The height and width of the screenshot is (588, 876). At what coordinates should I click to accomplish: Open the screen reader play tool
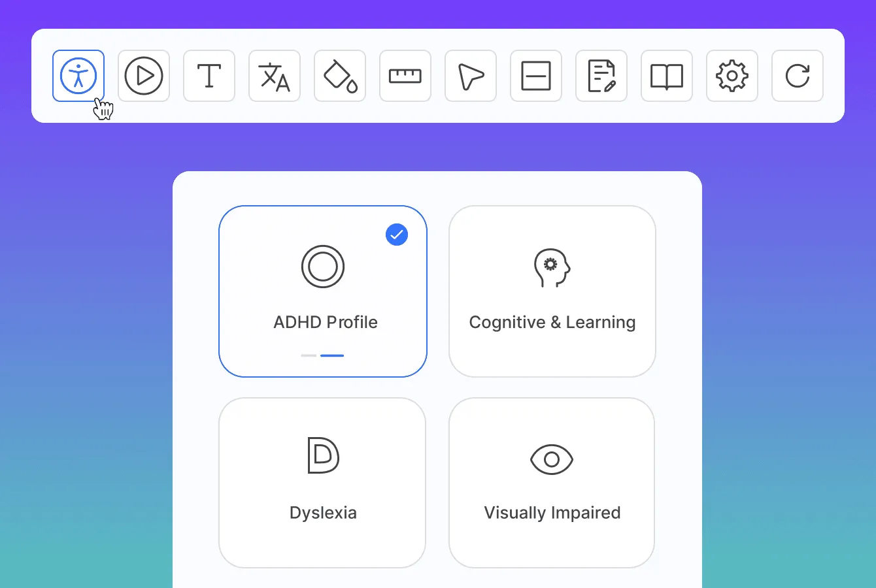pyautogui.click(x=144, y=76)
